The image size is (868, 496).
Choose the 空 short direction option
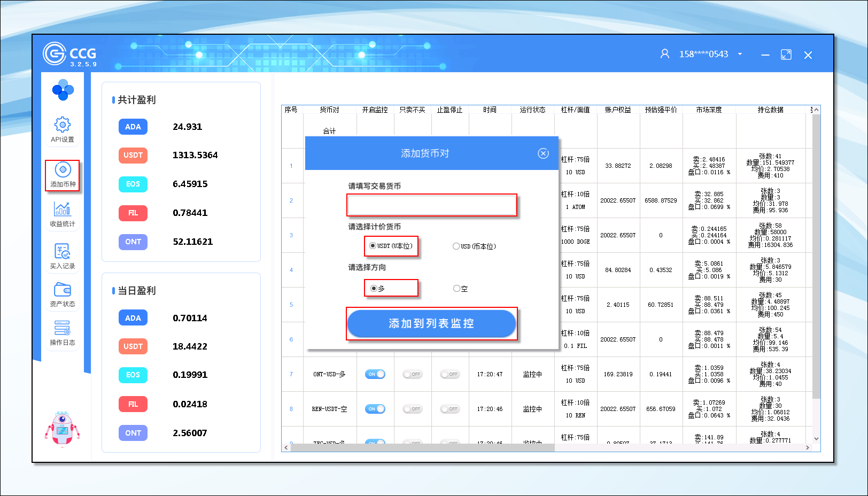point(456,289)
